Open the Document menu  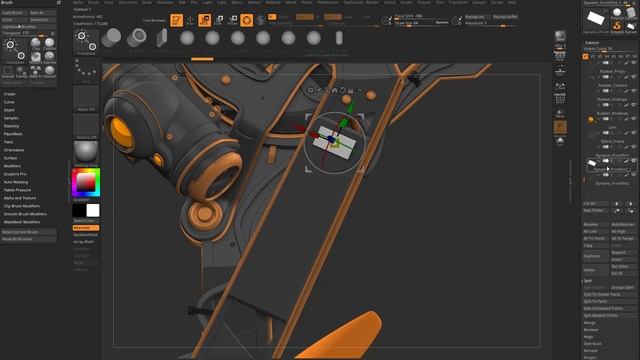tap(128, 2)
